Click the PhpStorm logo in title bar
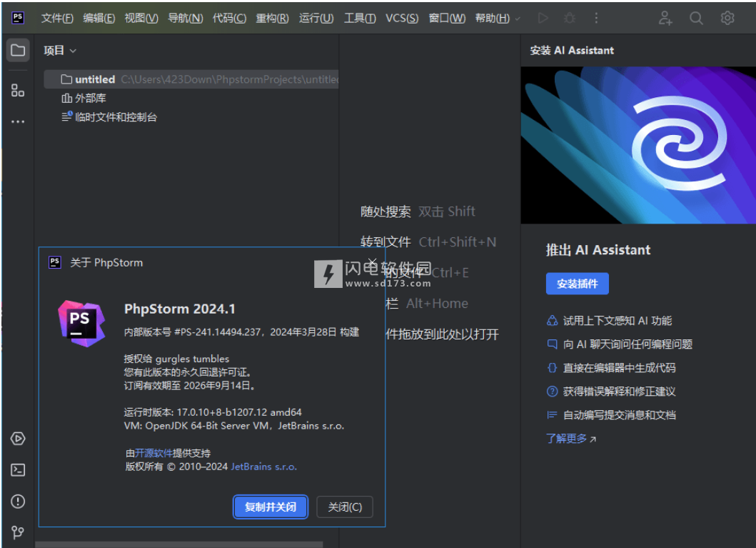756x548 pixels. tap(18, 18)
